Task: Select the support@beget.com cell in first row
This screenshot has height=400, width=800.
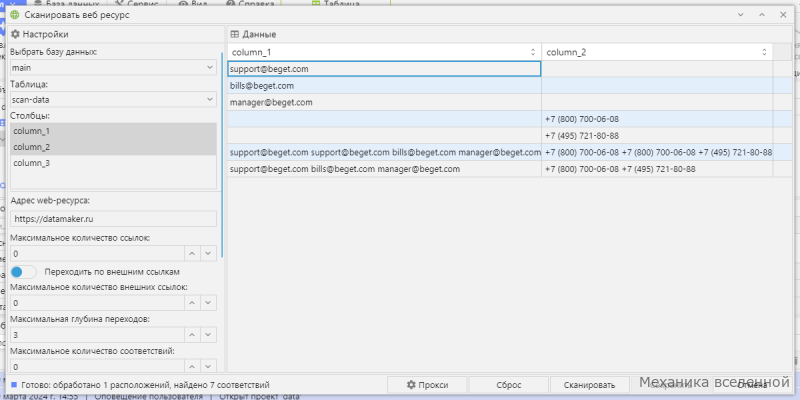Action: coord(384,69)
